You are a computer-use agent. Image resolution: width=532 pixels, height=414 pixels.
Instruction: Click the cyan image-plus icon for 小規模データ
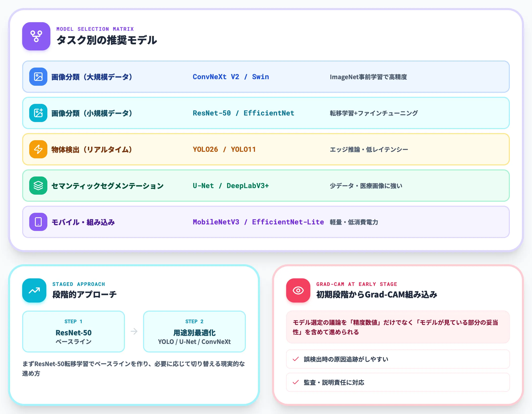(x=38, y=113)
